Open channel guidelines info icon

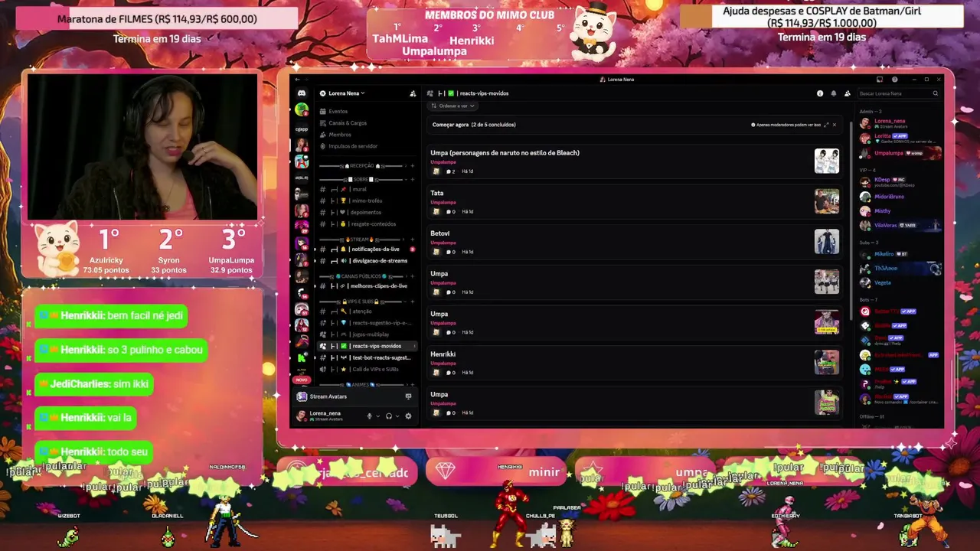tap(820, 93)
